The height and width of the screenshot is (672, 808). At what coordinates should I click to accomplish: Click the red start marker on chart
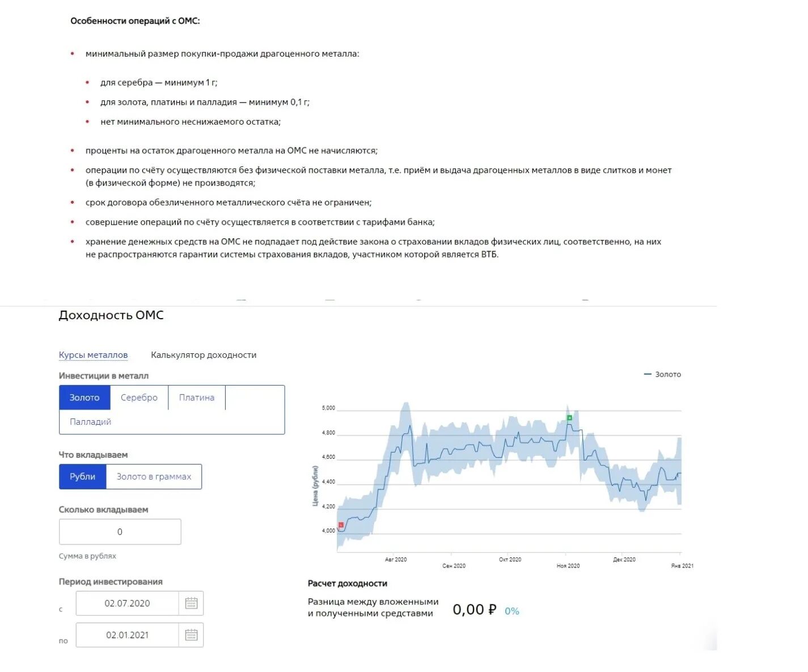[x=341, y=525]
